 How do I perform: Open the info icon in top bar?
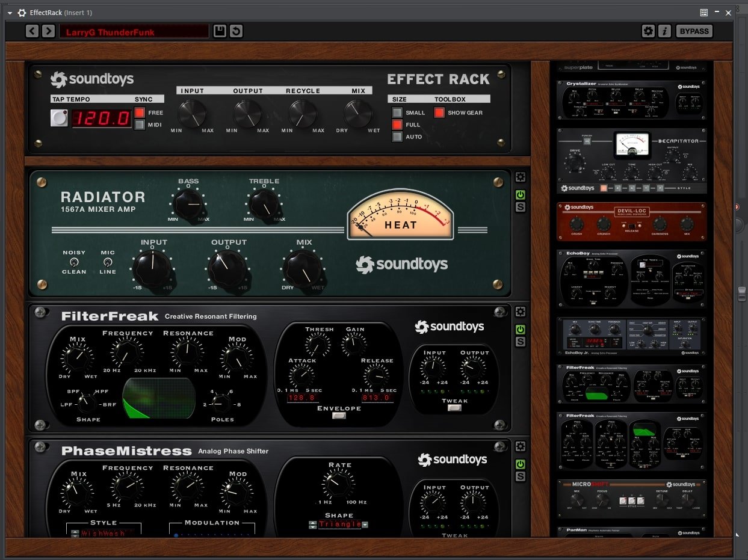pyautogui.click(x=664, y=31)
